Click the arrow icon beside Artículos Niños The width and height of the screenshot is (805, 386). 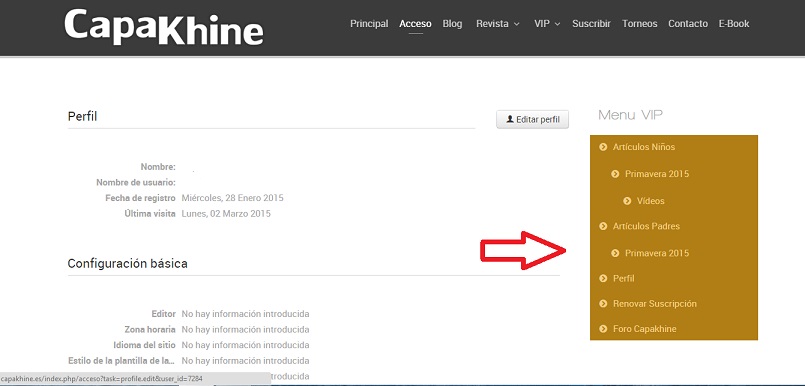(x=603, y=147)
